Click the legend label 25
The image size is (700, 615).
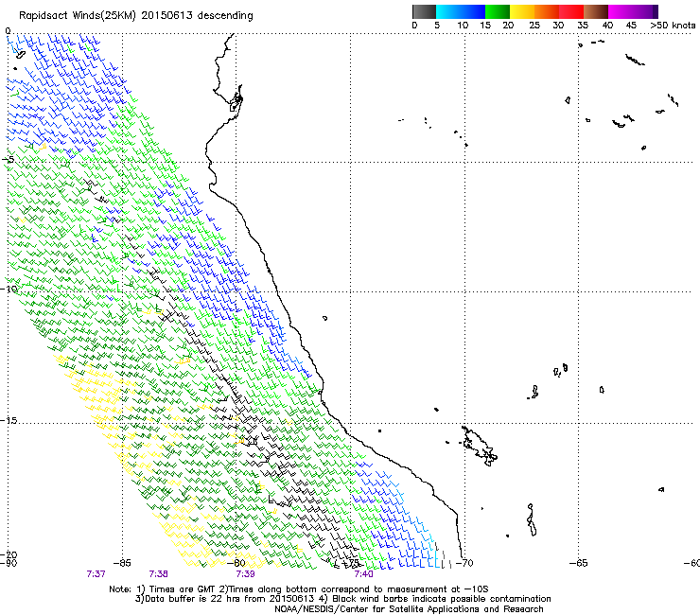point(534,25)
